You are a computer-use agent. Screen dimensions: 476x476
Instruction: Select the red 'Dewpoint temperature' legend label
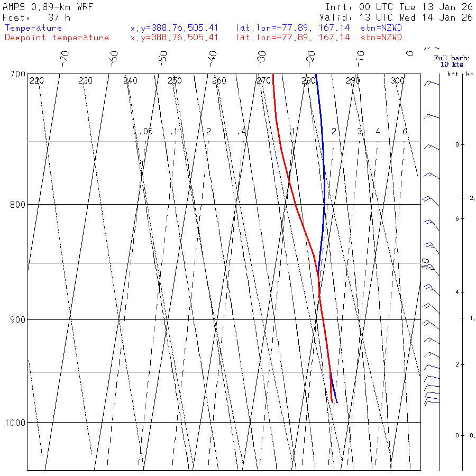click(x=57, y=38)
